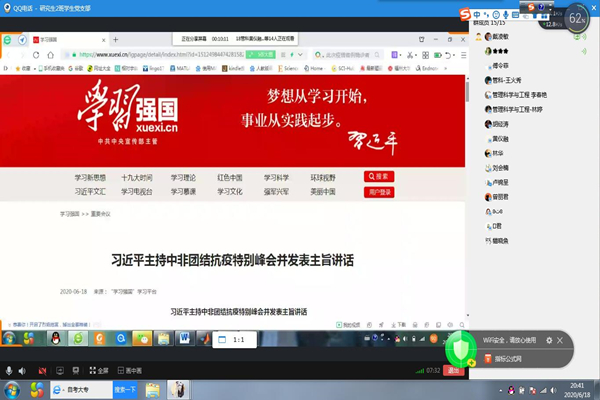Open the QQ call thumbnail on the taskbar

coord(178,390)
